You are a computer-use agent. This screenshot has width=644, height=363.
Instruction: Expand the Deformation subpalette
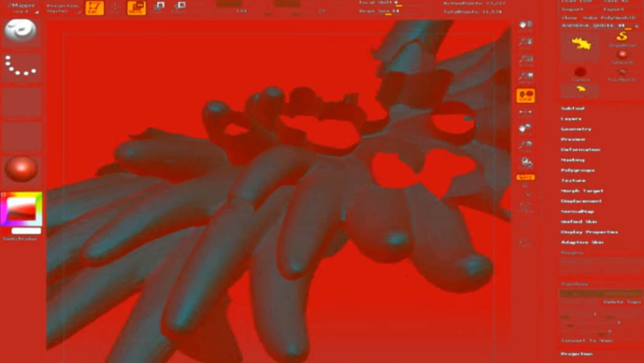(x=580, y=149)
